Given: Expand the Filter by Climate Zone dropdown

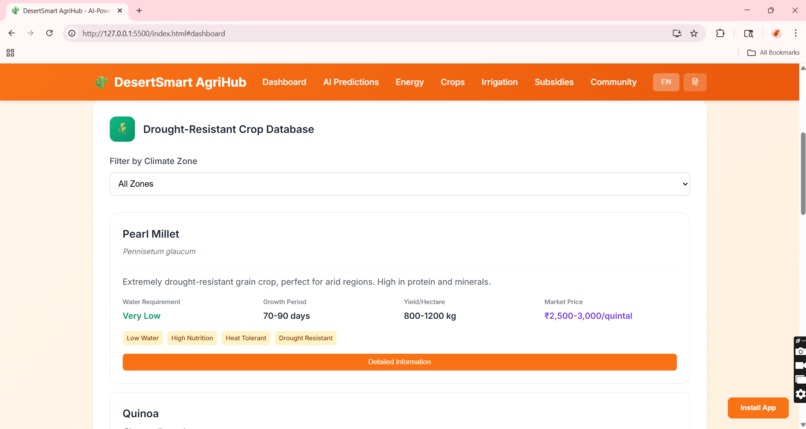Looking at the screenshot, I should pyautogui.click(x=399, y=184).
